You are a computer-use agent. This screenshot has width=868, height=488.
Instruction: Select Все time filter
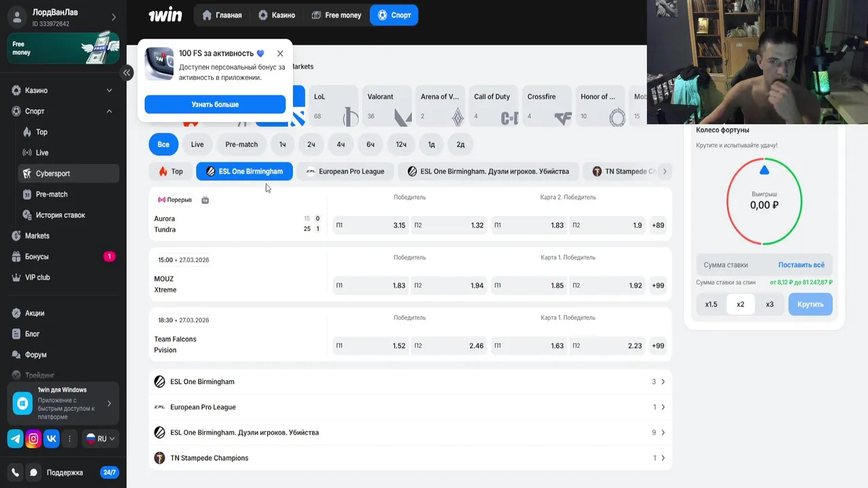click(x=163, y=144)
